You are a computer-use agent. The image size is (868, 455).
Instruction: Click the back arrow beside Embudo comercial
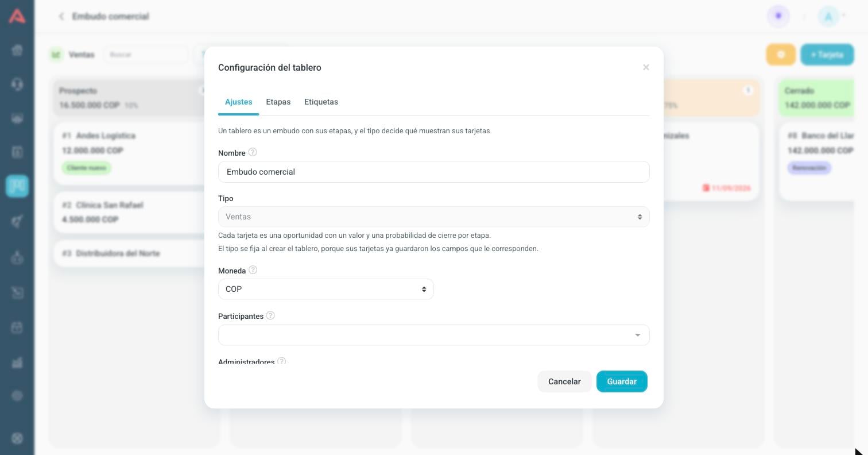coord(61,16)
